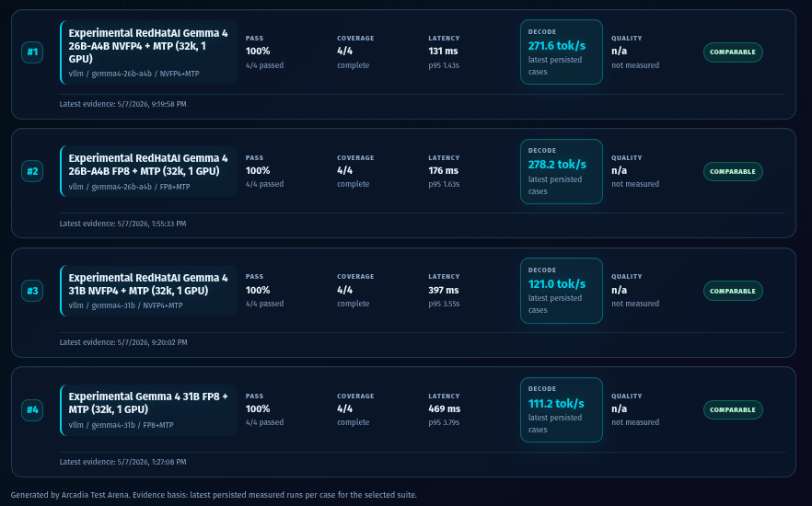Click 4/4 coverage value in row #2
This screenshot has height=506, width=812.
point(345,171)
